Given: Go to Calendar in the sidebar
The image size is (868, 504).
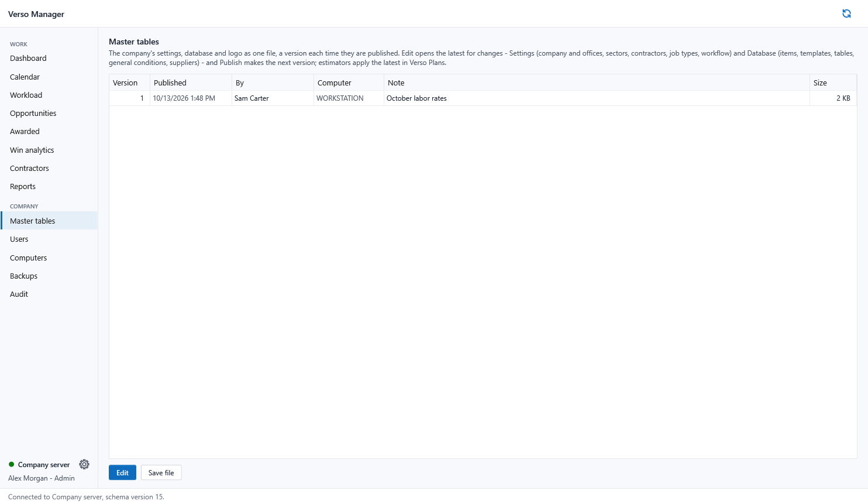Looking at the screenshot, I should click(49, 77).
